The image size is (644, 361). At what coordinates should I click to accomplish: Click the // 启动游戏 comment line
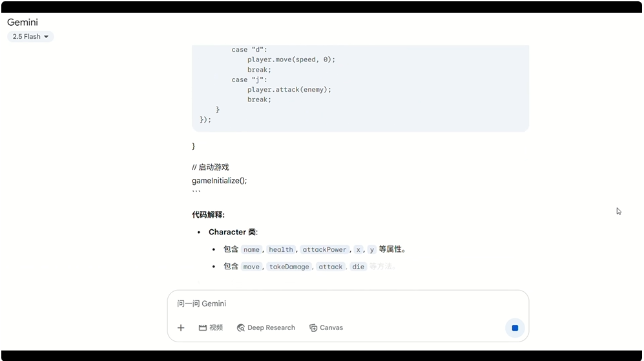pos(211,167)
